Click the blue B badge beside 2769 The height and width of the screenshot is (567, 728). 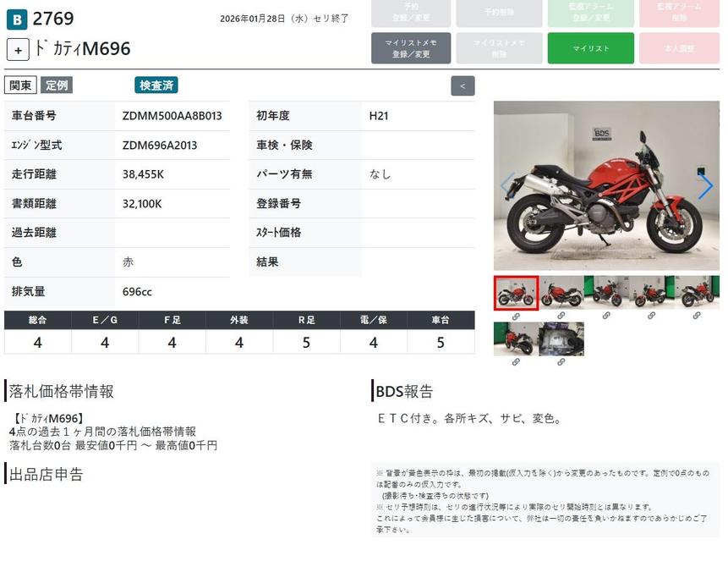[16, 19]
